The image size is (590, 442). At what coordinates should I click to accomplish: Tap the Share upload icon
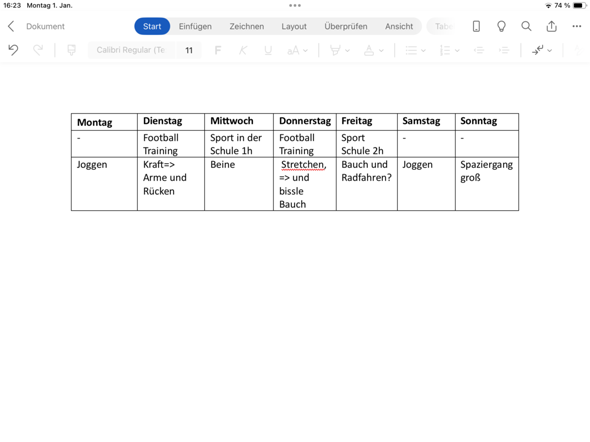551,26
